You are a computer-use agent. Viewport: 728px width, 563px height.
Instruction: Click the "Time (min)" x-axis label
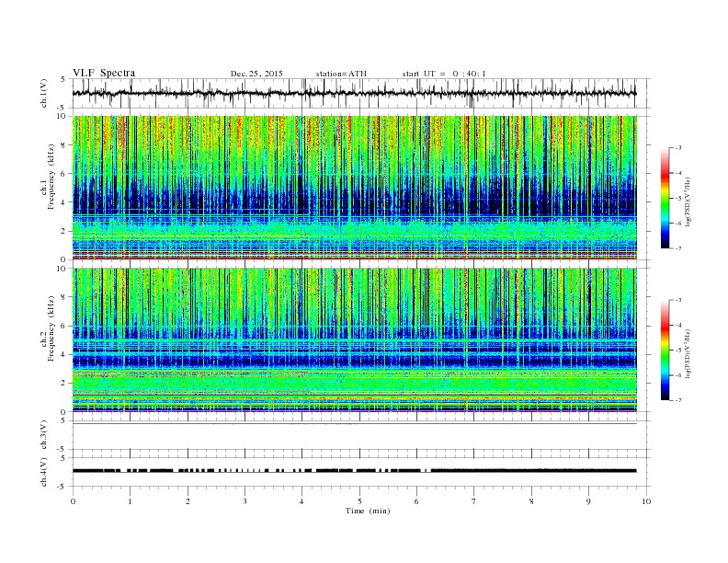(x=368, y=511)
